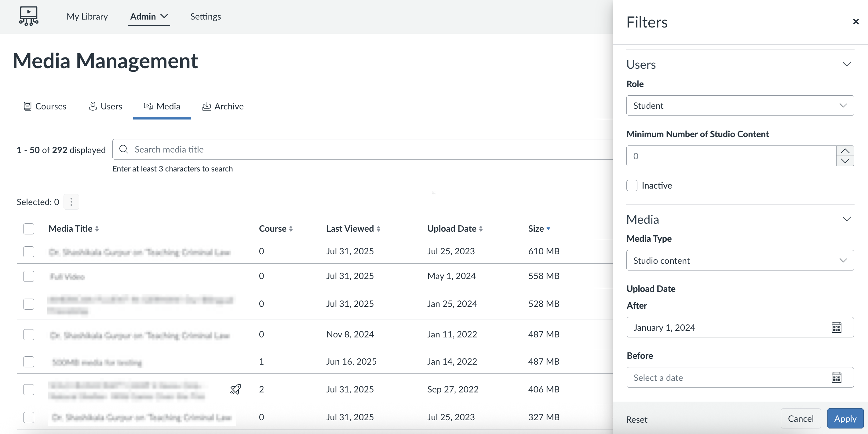Open calendar picker for Before date
The height and width of the screenshot is (434, 868).
836,377
